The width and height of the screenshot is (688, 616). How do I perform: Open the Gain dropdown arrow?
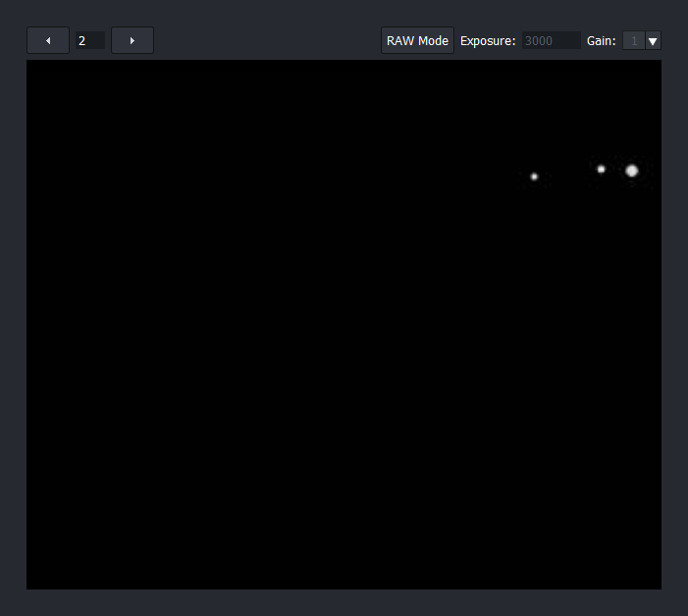tap(653, 41)
